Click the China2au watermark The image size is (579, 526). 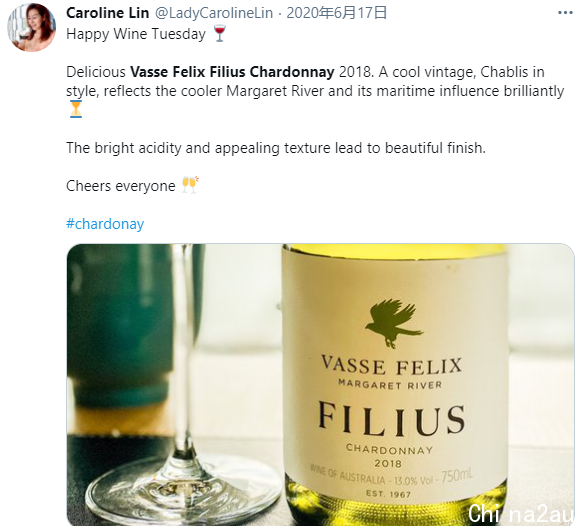(x=521, y=513)
